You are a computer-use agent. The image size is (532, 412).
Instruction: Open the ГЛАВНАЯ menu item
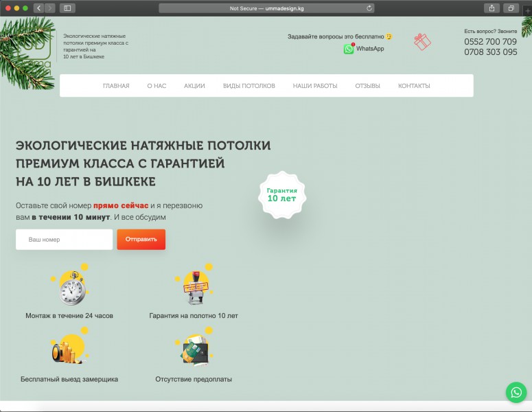tap(116, 86)
